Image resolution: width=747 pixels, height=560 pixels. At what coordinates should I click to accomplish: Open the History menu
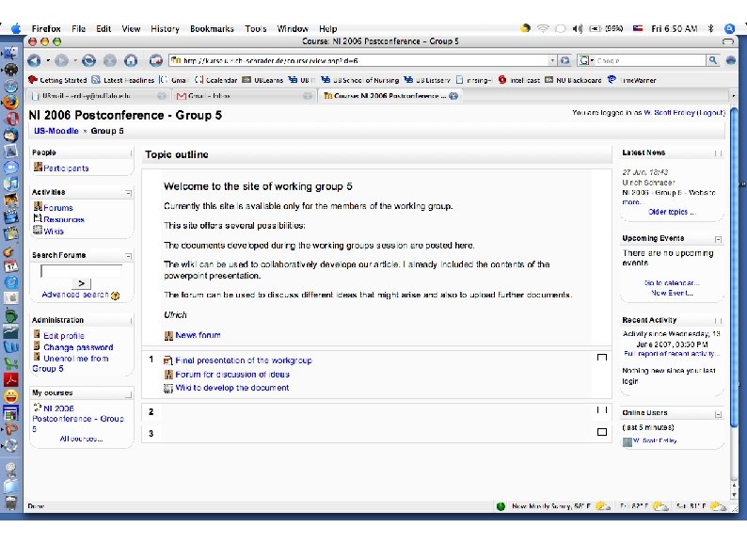[x=165, y=28]
